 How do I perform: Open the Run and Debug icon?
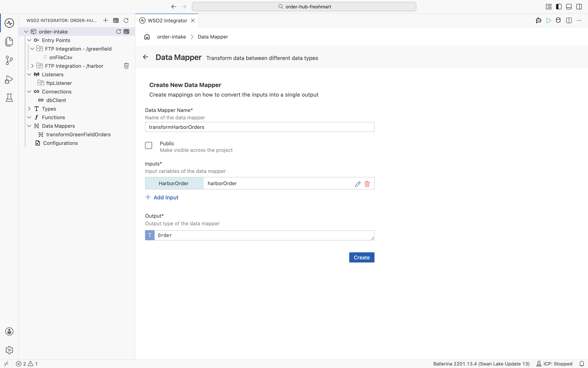(9, 79)
